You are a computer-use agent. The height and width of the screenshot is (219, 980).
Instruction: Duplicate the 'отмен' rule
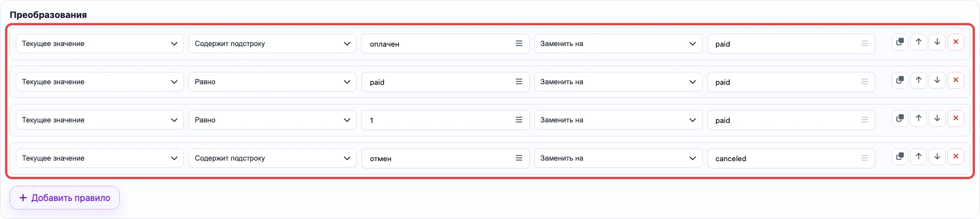point(900,157)
